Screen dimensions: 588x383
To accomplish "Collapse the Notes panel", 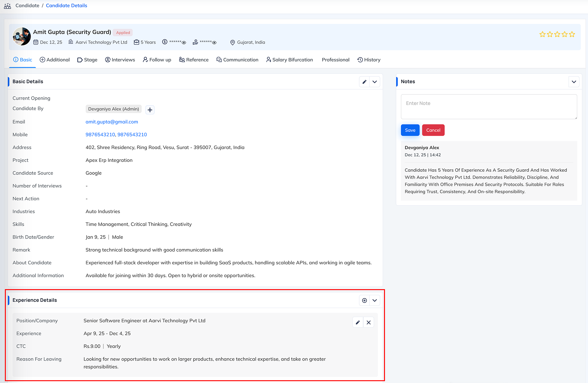I will click(x=574, y=82).
